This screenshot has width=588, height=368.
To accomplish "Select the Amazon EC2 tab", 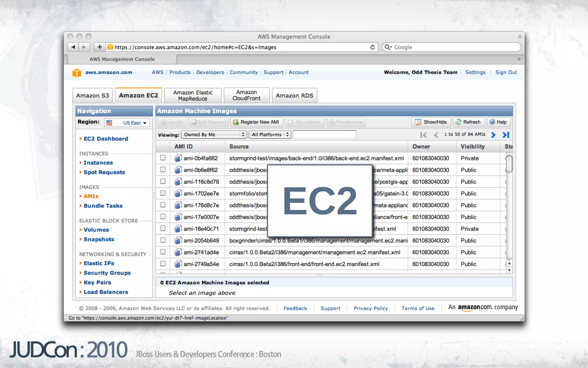I will pyautogui.click(x=138, y=95).
